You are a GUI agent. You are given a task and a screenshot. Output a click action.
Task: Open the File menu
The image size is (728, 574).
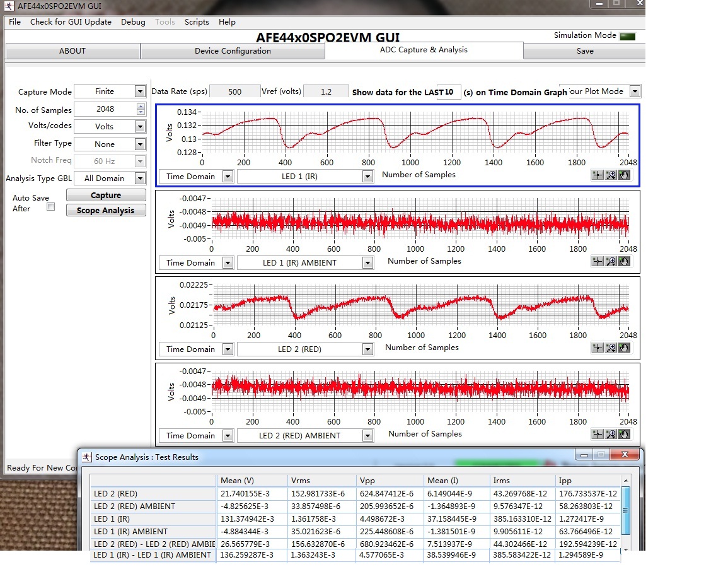click(x=15, y=22)
